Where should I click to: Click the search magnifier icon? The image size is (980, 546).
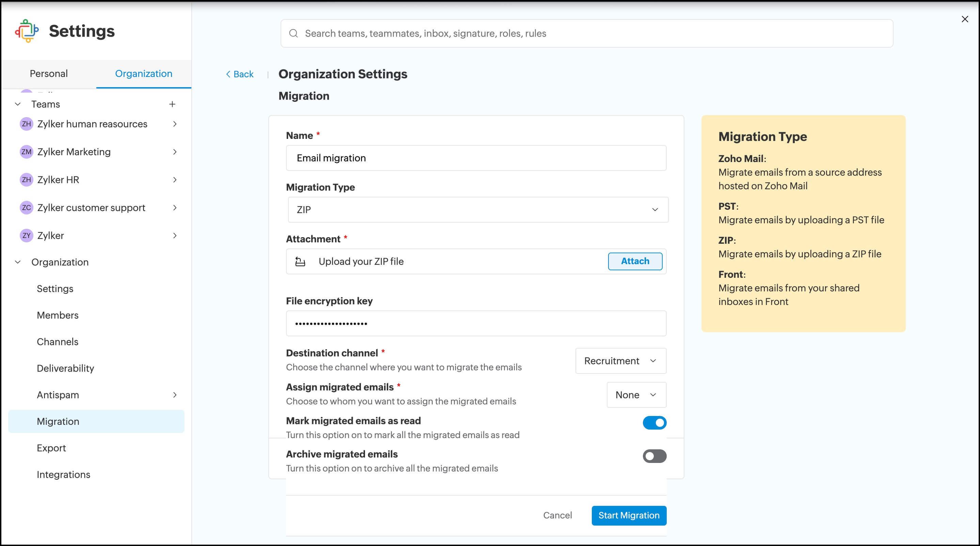click(293, 33)
